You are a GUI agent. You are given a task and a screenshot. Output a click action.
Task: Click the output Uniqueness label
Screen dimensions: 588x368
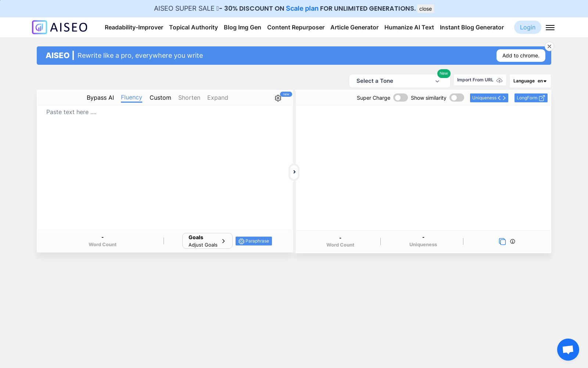(x=423, y=244)
